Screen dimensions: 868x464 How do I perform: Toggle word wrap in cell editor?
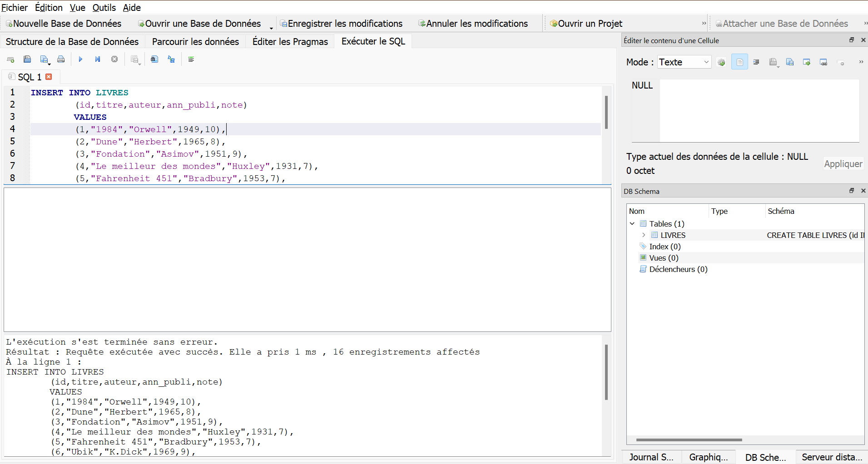pos(756,62)
